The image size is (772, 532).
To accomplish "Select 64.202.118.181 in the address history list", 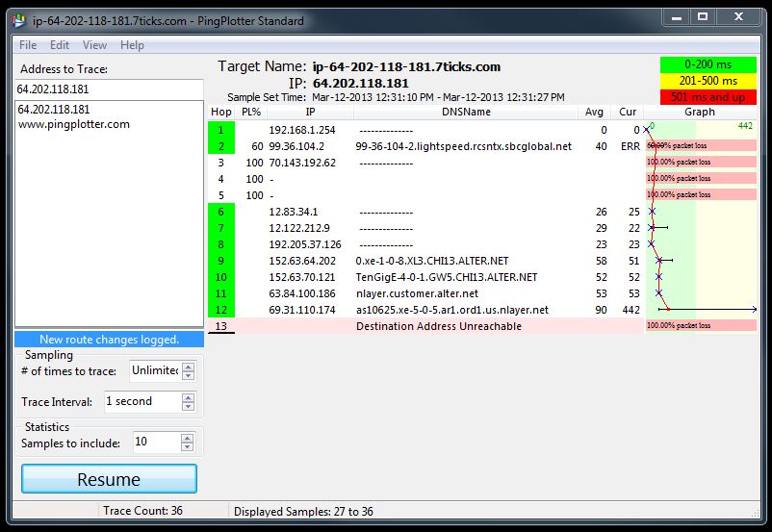I will pos(54,110).
